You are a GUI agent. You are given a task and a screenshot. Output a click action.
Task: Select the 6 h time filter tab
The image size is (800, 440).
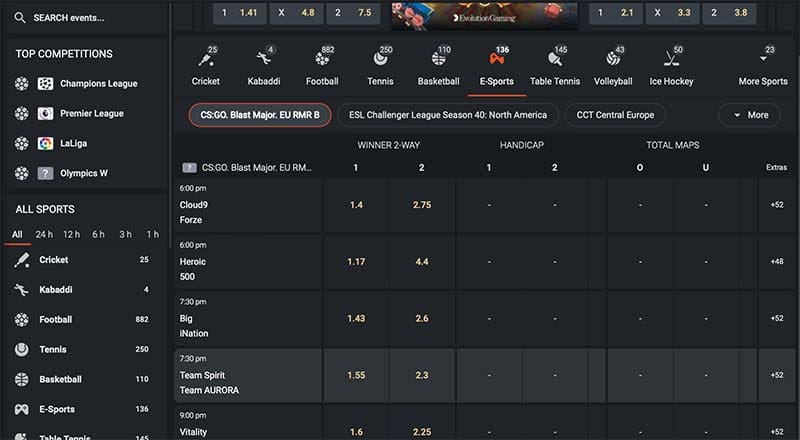click(x=98, y=234)
